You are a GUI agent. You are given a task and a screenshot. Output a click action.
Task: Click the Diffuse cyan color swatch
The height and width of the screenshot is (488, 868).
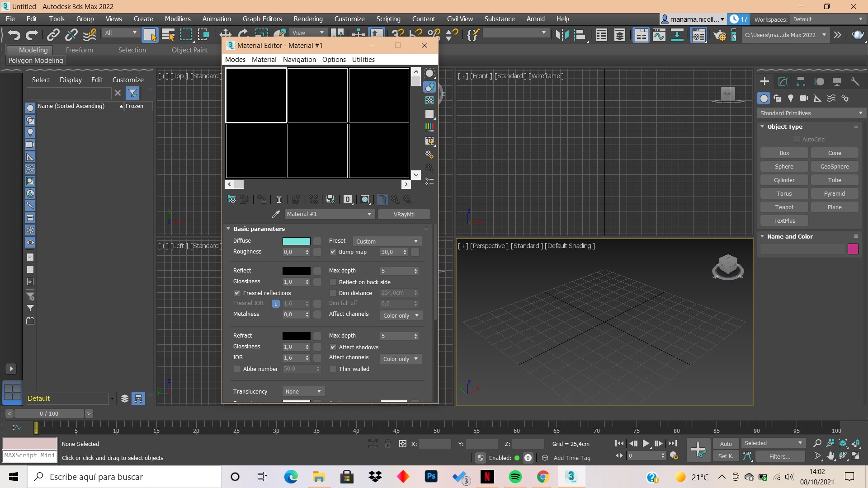297,241
